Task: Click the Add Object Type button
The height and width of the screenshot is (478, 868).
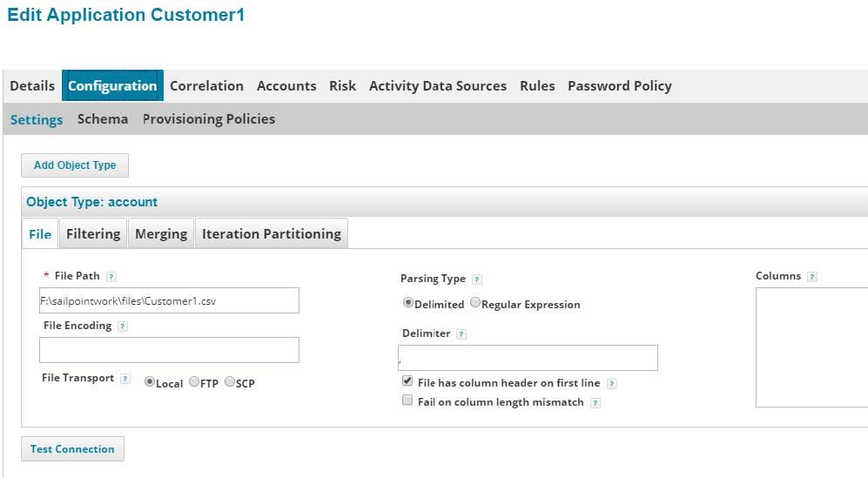Action: click(75, 165)
